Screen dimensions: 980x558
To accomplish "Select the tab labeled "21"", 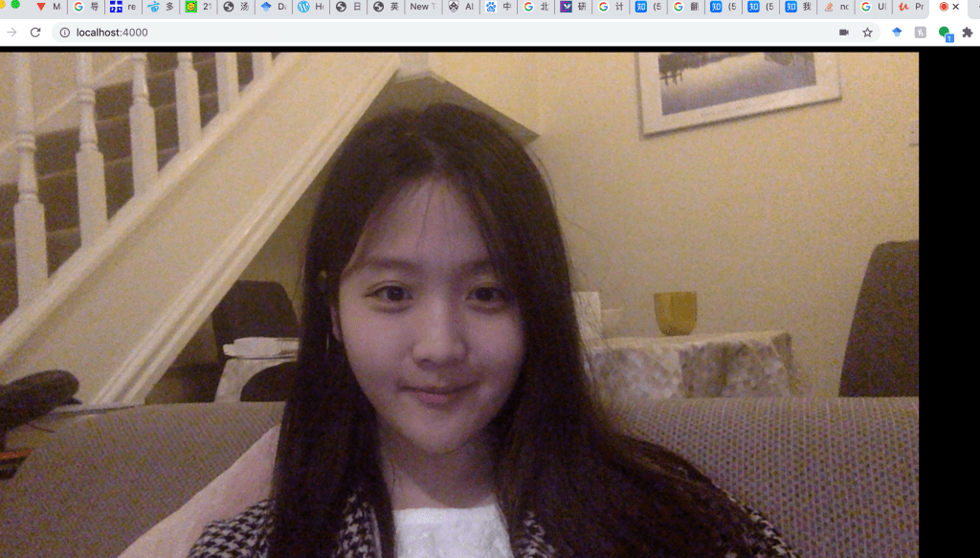I will (x=199, y=7).
